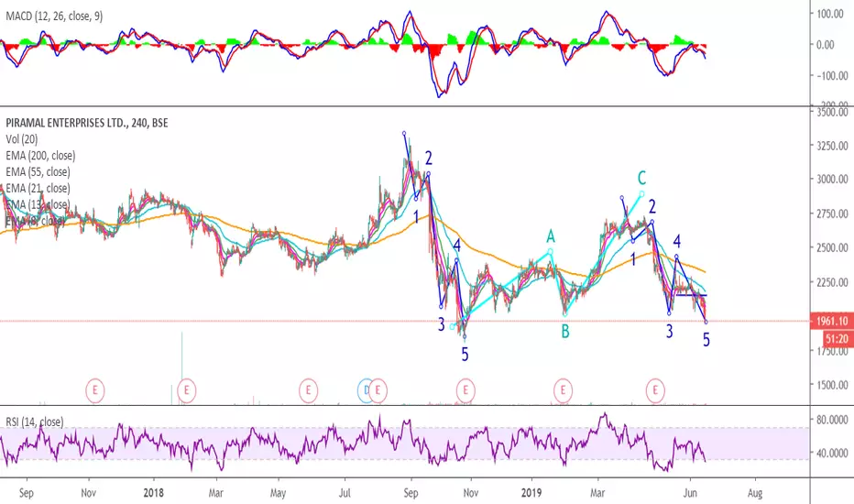
Task: Select the EMA (200, close) indicator label
Action: point(40,156)
